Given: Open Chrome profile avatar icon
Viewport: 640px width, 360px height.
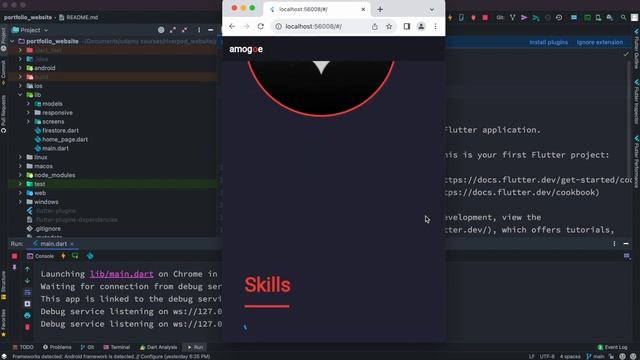Looking at the screenshot, I should point(421,27).
